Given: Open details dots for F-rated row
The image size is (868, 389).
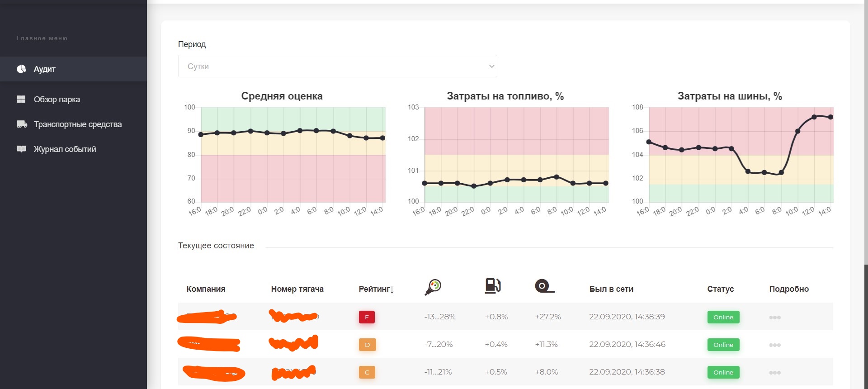Looking at the screenshot, I should [774, 318].
